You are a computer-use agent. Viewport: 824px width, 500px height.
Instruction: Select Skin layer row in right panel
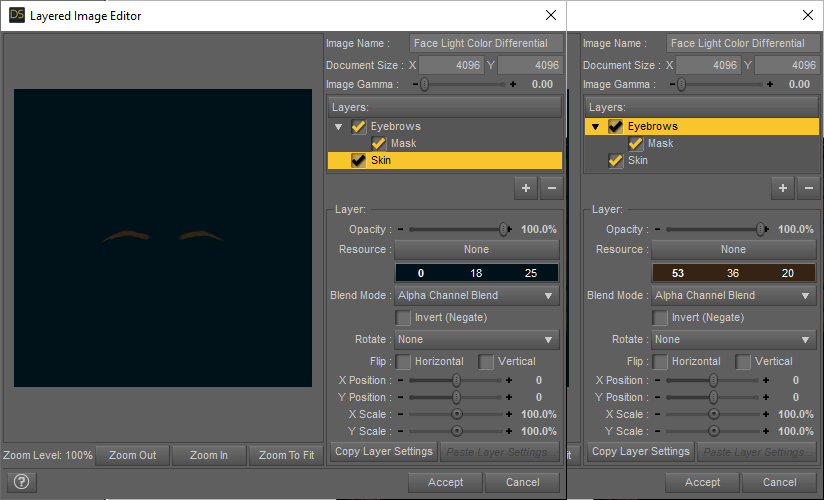point(702,160)
